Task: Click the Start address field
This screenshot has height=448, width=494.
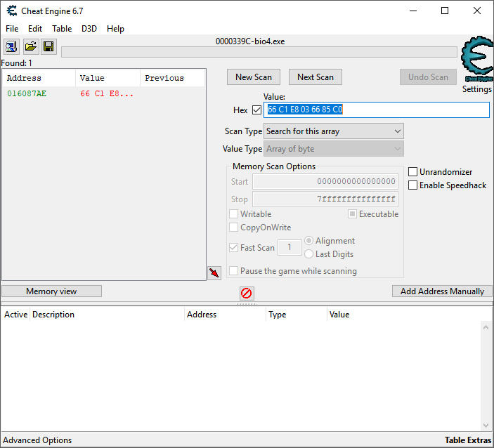Action: click(x=325, y=181)
